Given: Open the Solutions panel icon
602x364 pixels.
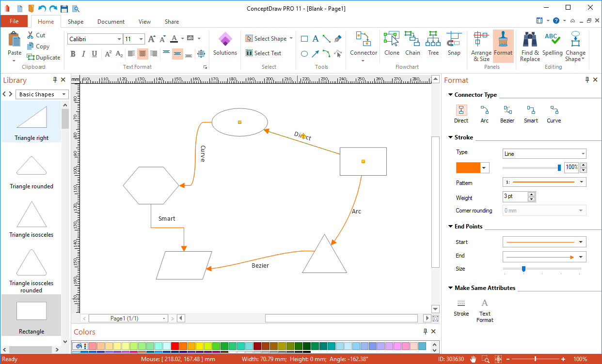Looking at the screenshot, I should 225,44.
